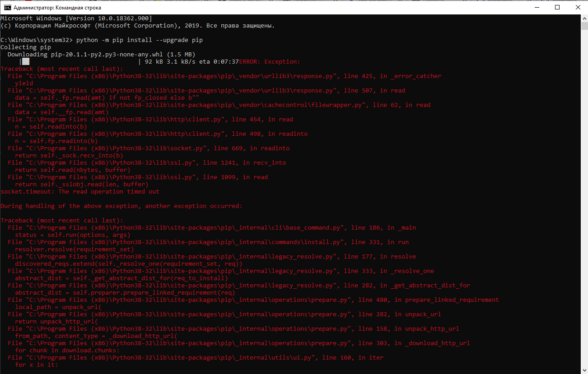Click 'resolver.resolve(requirement_set)' line
588x374 pixels.
click(75, 249)
